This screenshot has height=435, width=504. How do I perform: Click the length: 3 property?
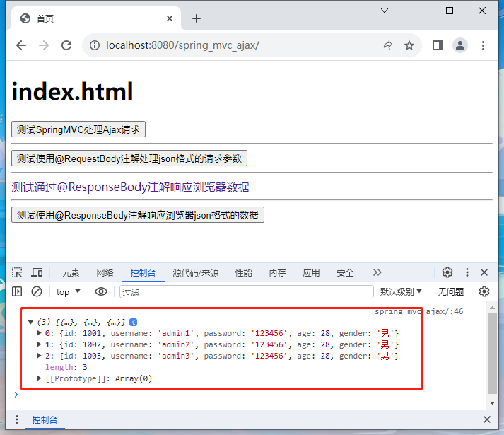(66, 367)
